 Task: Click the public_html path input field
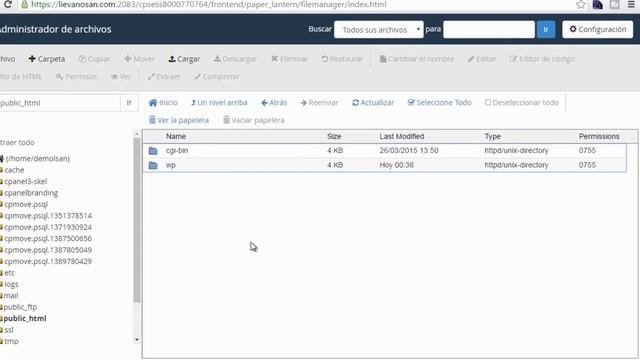(60, 103)
